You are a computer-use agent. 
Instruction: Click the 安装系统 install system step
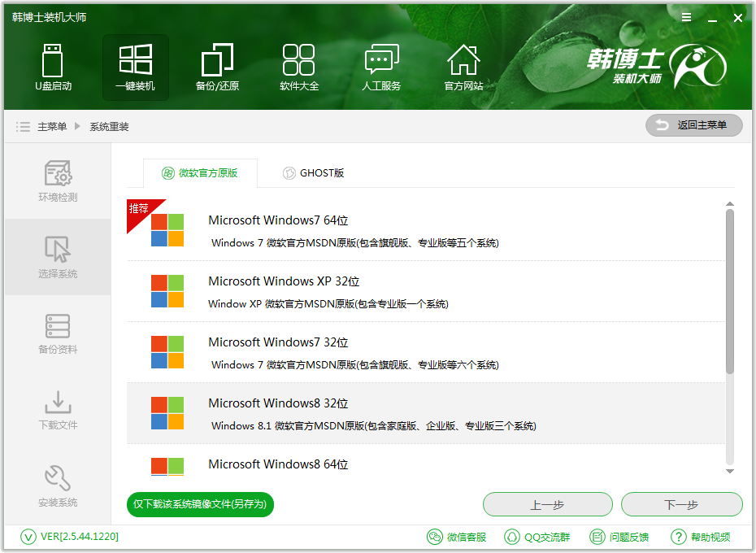point(58,486)
